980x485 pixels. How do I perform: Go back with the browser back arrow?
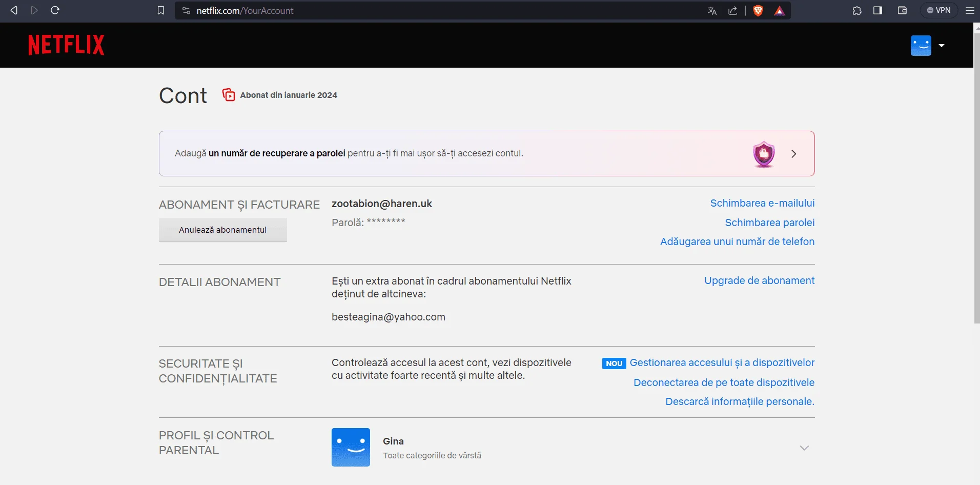coord(14,10)
